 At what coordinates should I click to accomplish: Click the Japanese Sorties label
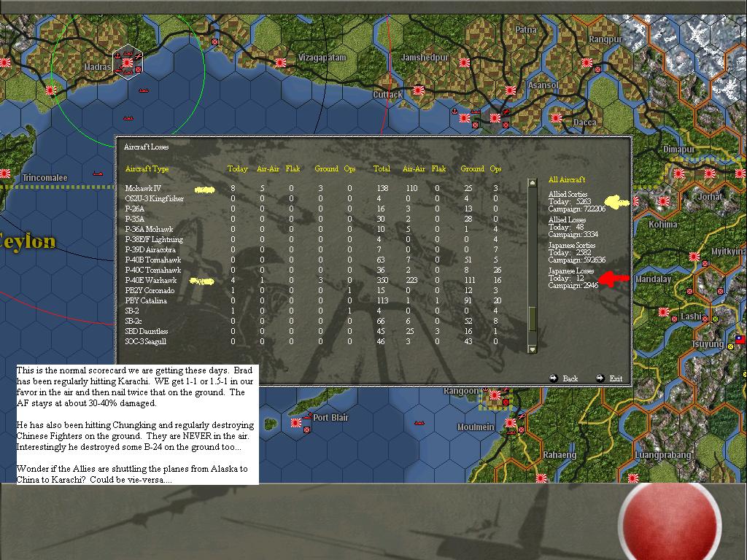(x=572, y=245)
